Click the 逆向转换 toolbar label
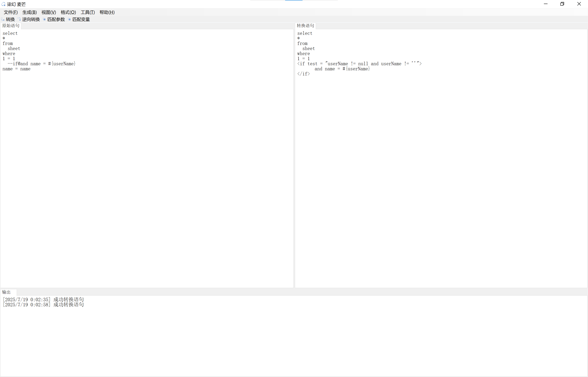588x377 pixels. 31,19
